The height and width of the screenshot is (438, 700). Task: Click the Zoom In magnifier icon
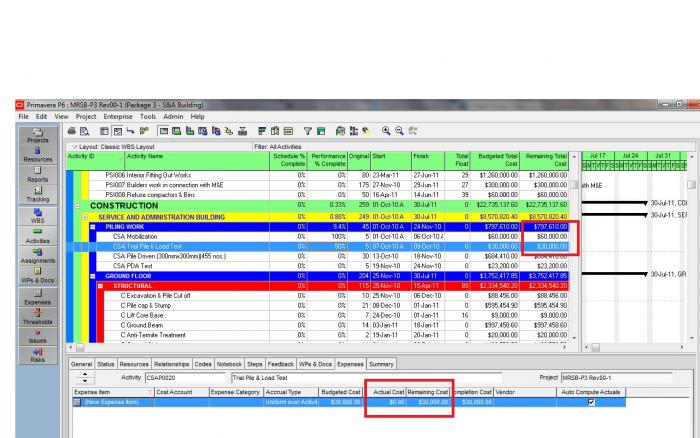(x=386, y=131)
